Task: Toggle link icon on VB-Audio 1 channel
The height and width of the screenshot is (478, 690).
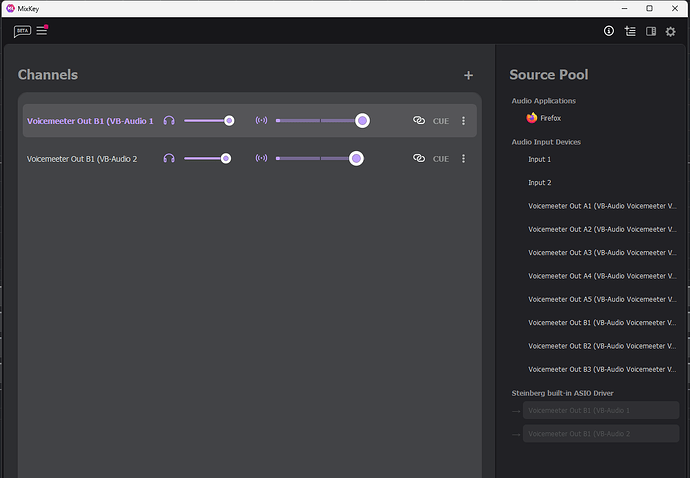Action: coord(419,121)
